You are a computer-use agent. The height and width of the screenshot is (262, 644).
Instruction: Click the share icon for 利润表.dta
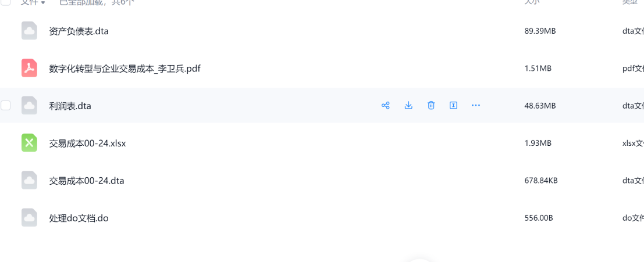pos(385,105)
